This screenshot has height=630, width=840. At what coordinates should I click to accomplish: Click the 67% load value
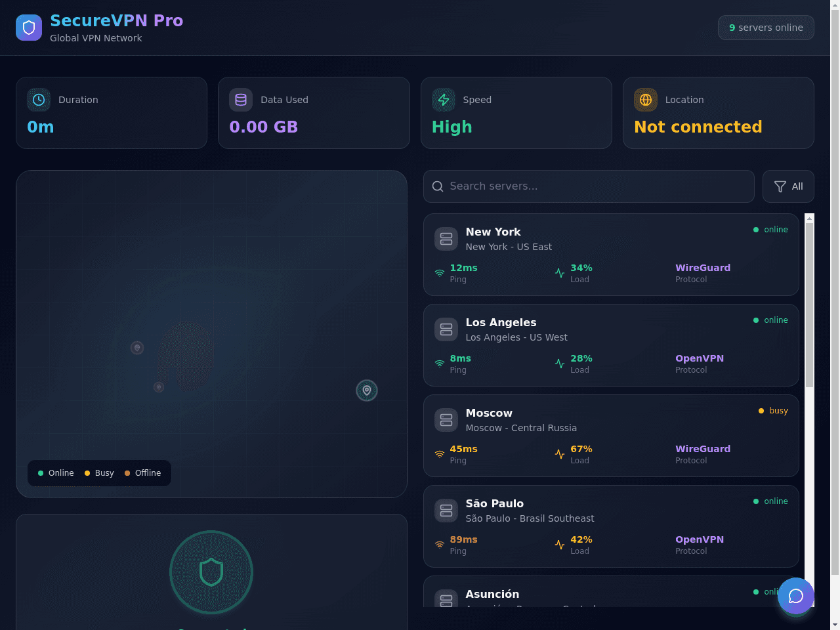[x=581, y=449]
